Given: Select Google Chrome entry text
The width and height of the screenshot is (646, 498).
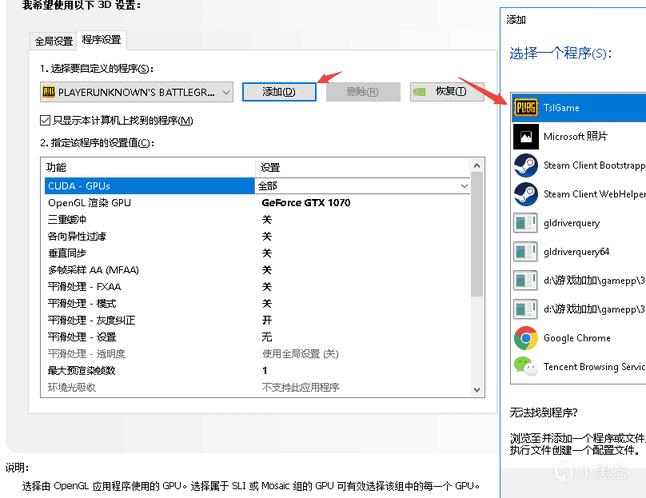Looking at the screenshot, I should pyautogui.click(x=577, y=338).
